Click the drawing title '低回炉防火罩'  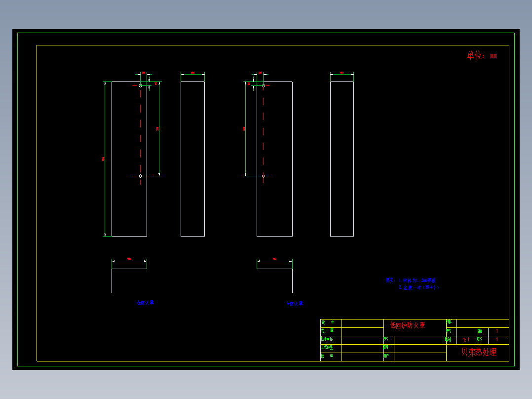point(407,325)
